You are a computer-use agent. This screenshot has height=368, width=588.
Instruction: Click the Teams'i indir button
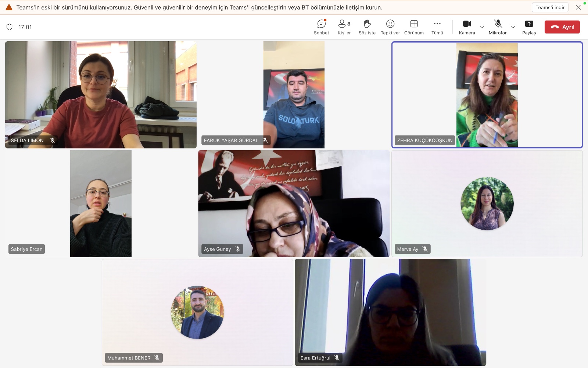550,7
